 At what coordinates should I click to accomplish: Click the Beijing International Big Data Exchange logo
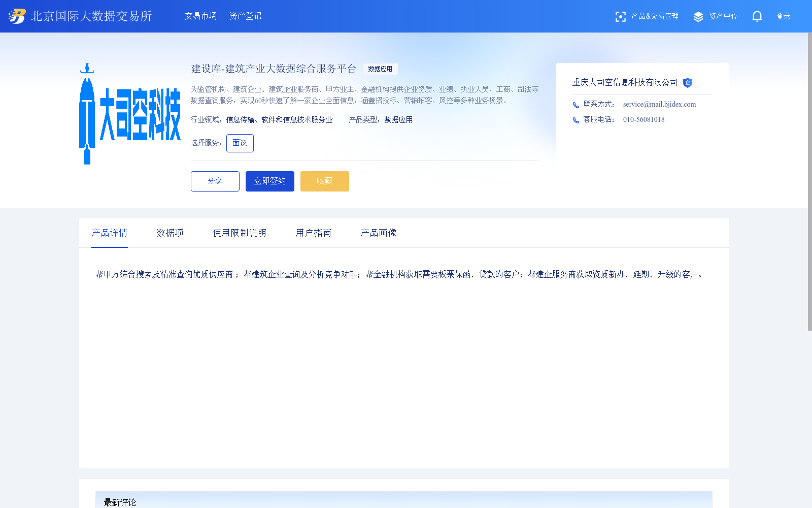tap(80, 16)
